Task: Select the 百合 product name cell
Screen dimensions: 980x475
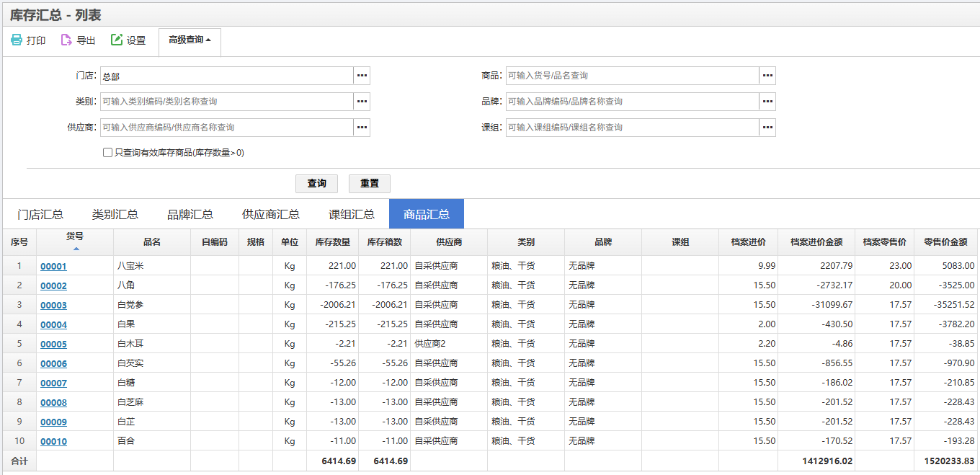Action: pyautogui.click(x=152, y=441)
